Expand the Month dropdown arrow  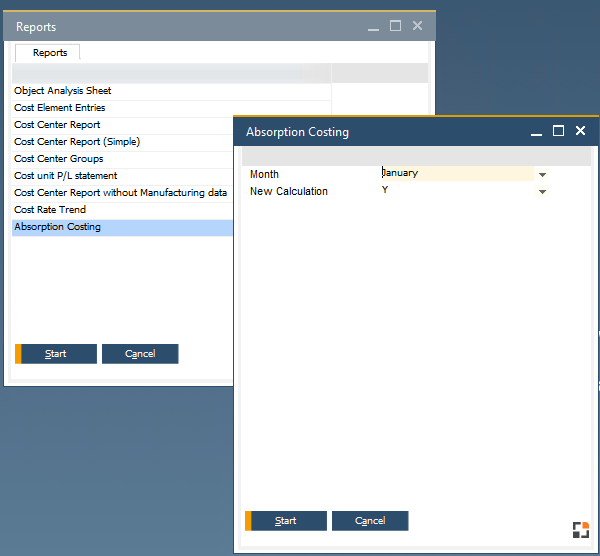(x=542, y=174)
